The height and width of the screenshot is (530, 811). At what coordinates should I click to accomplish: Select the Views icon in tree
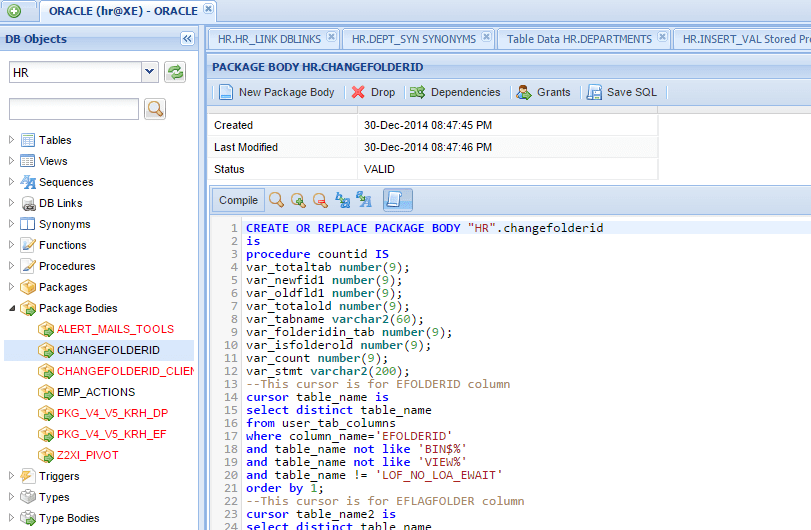28,161
